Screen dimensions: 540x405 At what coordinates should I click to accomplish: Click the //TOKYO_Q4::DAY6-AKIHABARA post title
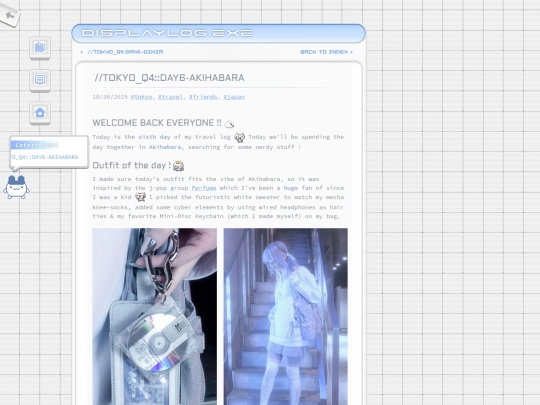[169, 78]
